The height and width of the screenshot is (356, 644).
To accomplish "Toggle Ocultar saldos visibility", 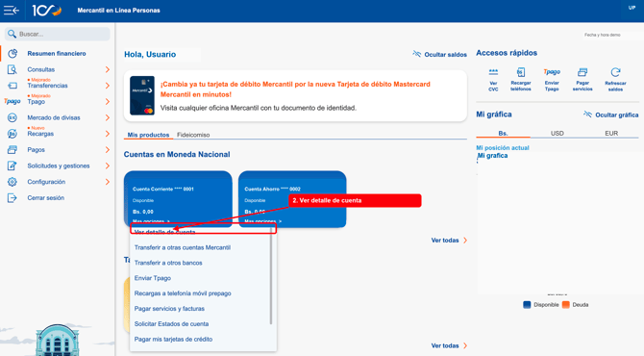I will tap(439, 54).
